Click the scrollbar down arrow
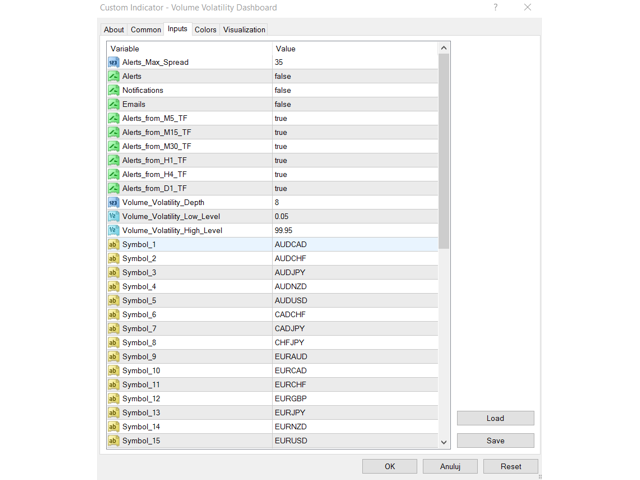Viewport: 640px width, 480px height. [x=444, y=442]
